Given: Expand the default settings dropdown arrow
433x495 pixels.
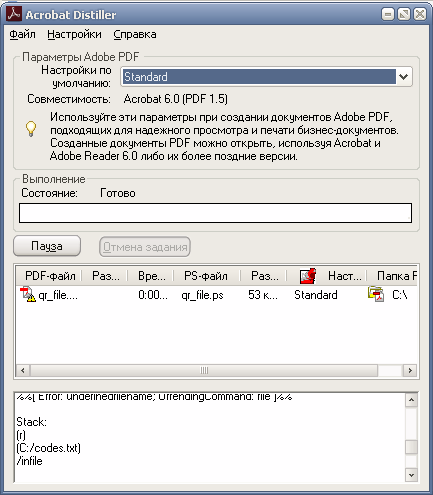Looking at the screenshot, I should tap(404, 77).
